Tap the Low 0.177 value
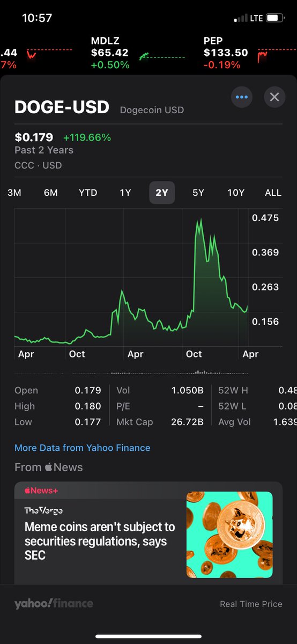Viewport: 297px width, 644px height. (x=87, y=422)
